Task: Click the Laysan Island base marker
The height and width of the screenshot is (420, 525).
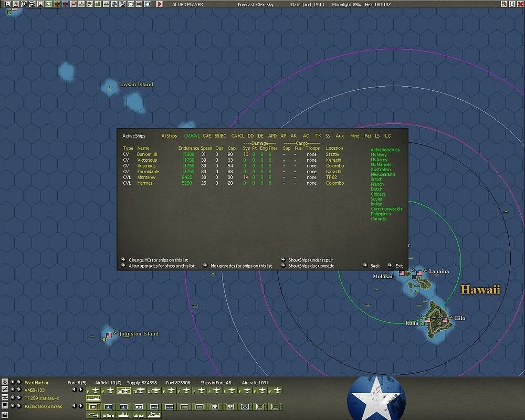Action: 110,88
